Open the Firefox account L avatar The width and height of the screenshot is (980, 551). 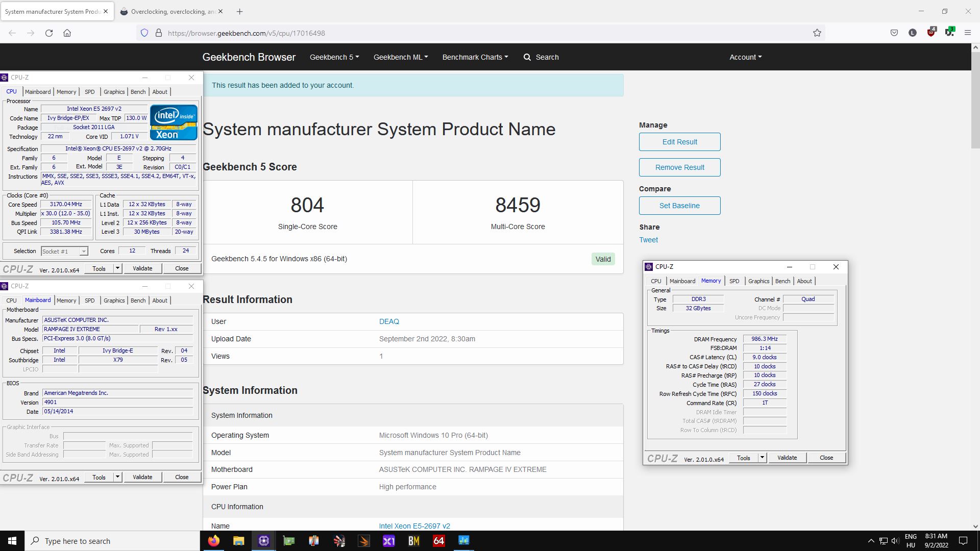click(913, 33)
